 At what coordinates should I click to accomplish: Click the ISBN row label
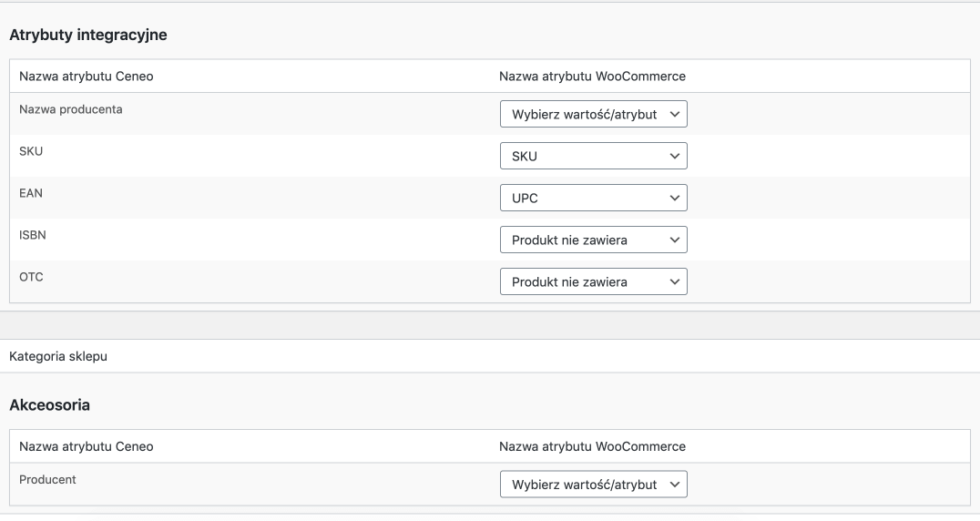pos(33,235)
